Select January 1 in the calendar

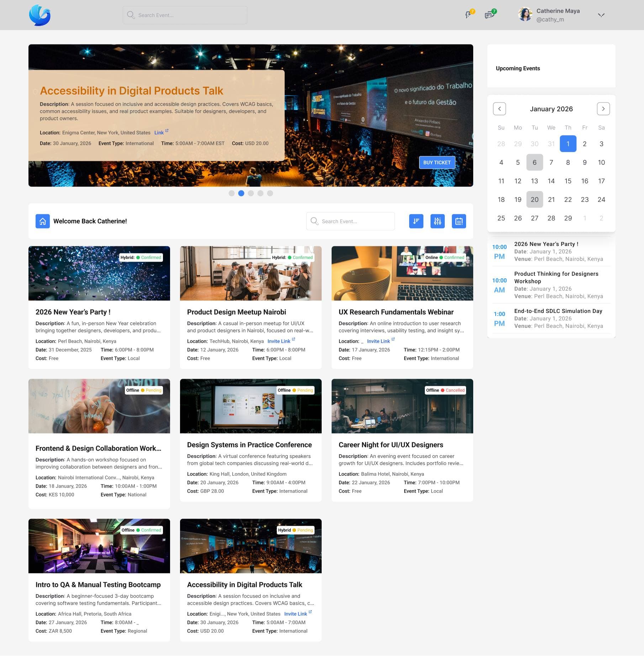pos(568,144)
